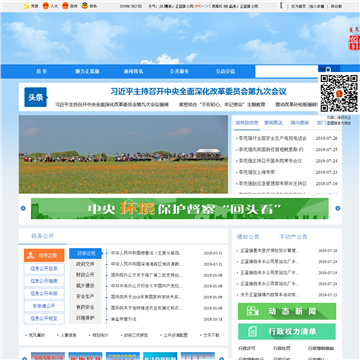This screenshot has height=360, width=360.
Task: Open the 行政强制措施 link
Action: click(x=321, y=348)
